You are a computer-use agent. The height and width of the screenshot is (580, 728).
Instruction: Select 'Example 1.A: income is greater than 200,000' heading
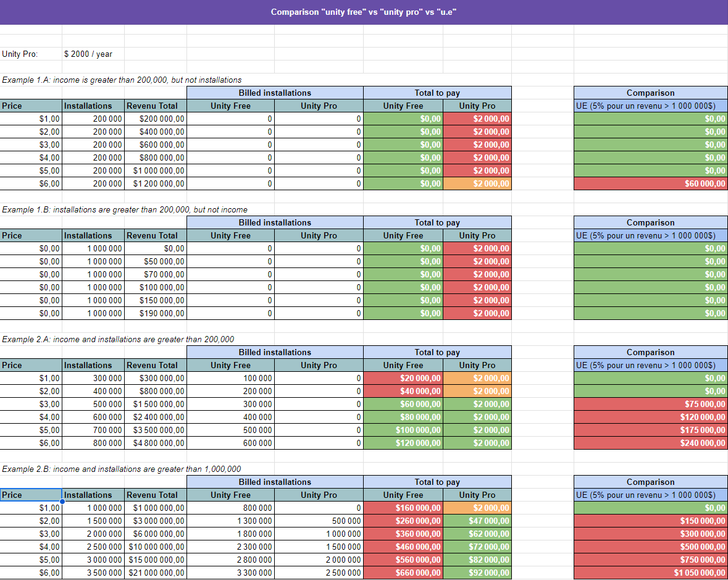(122, 80)
